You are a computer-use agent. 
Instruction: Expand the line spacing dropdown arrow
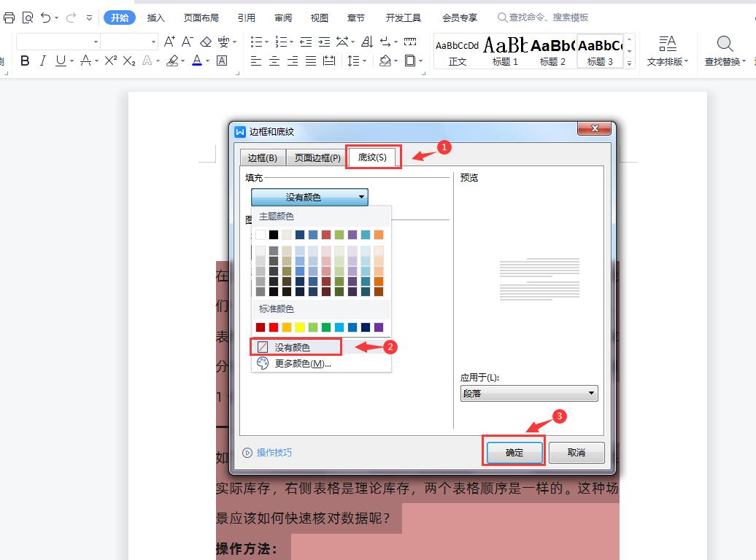pos(363,61)
